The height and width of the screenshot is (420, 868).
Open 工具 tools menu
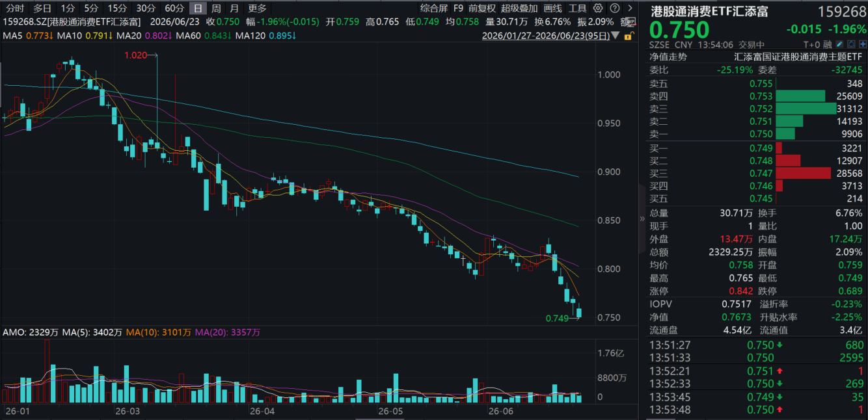[577, 8]
